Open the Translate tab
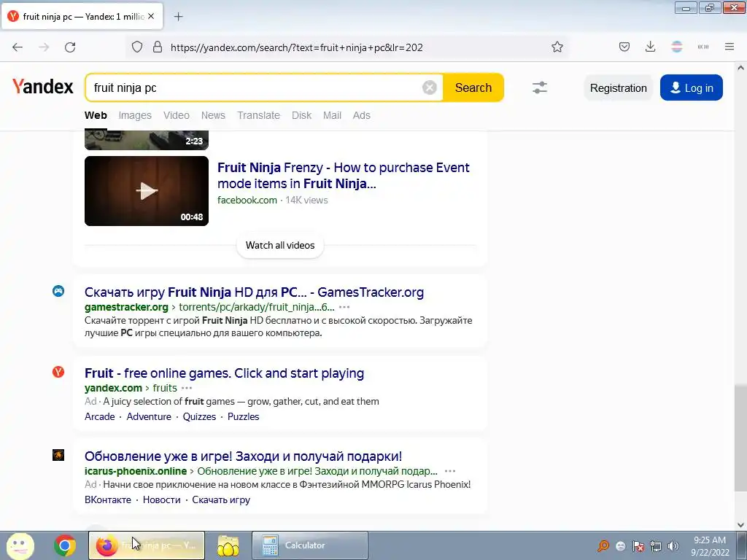 point(259,115)
